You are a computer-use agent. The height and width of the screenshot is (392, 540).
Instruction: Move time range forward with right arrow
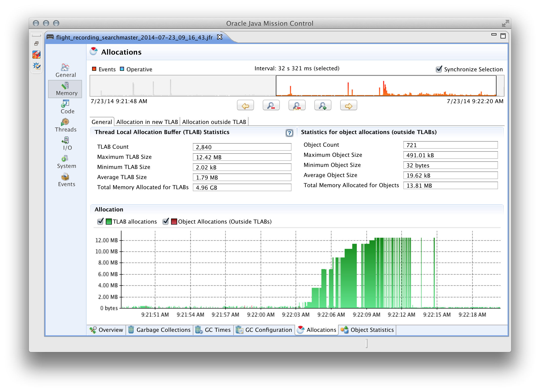point(348,105)
